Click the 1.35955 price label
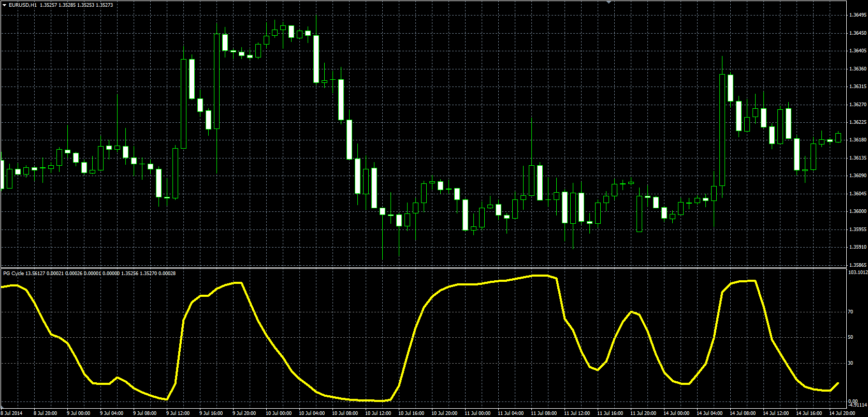The width and height of the screenshot is (868, 417). point(858,229)
